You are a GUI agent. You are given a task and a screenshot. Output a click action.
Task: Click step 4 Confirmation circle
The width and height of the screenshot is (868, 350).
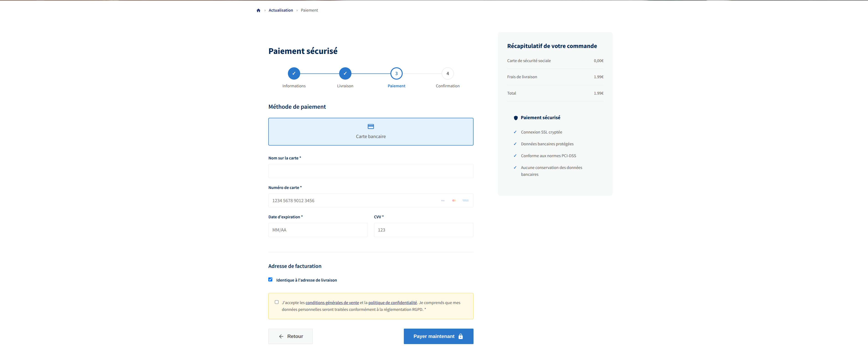[x=448, y=73]
